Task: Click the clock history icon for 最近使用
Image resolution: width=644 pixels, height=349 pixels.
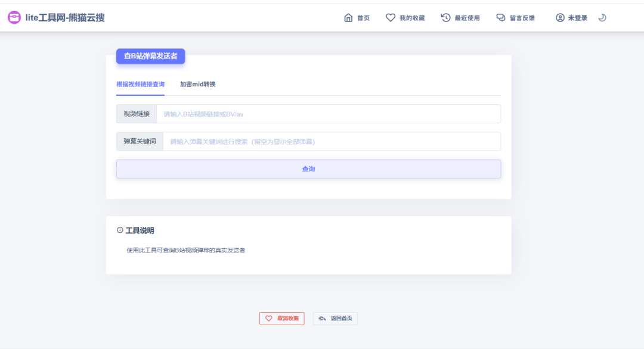Action: point(445,18)
